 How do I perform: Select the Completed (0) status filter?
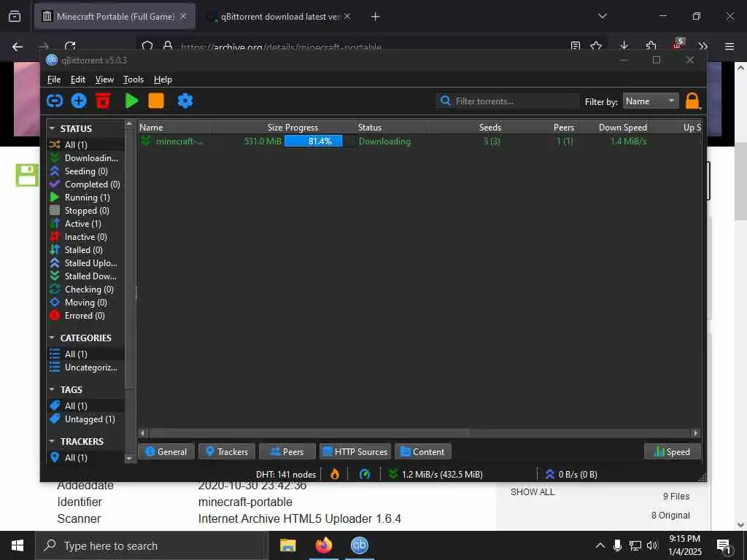[85, 184]
